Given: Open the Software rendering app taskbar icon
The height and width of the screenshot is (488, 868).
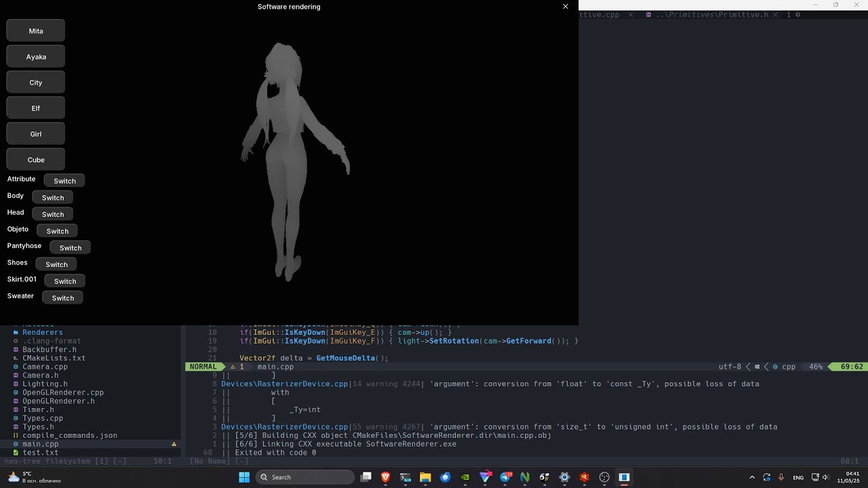Looking at the screenshot, I should 624,477.
